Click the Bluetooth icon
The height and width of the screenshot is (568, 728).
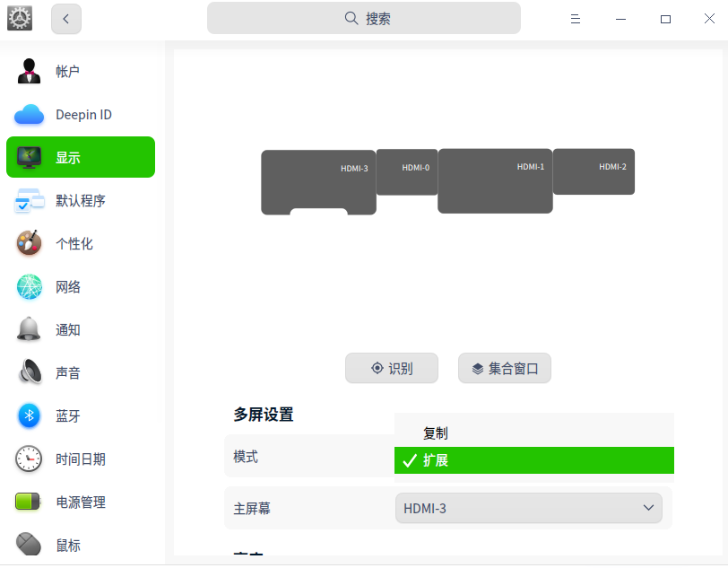[x=29, y=415]
